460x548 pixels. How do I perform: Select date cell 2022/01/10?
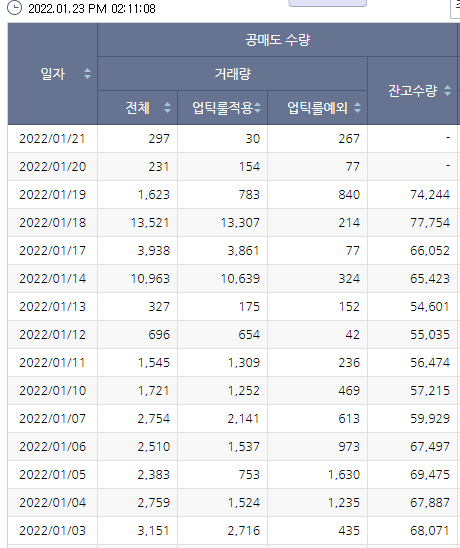click(52, 390)
